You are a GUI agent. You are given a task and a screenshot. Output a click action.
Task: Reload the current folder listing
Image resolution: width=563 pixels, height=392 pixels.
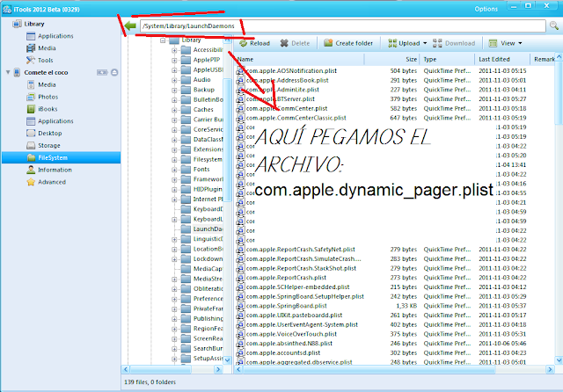pyautogui.click(x=253, y=42)
